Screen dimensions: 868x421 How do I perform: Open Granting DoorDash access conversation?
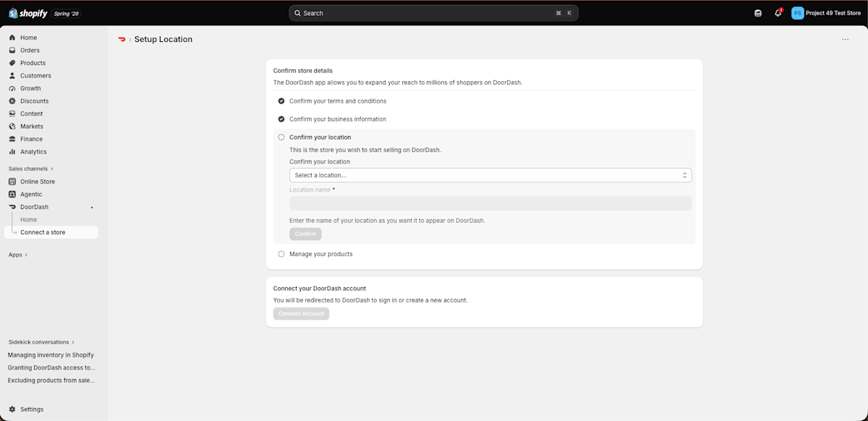point(51,367)
